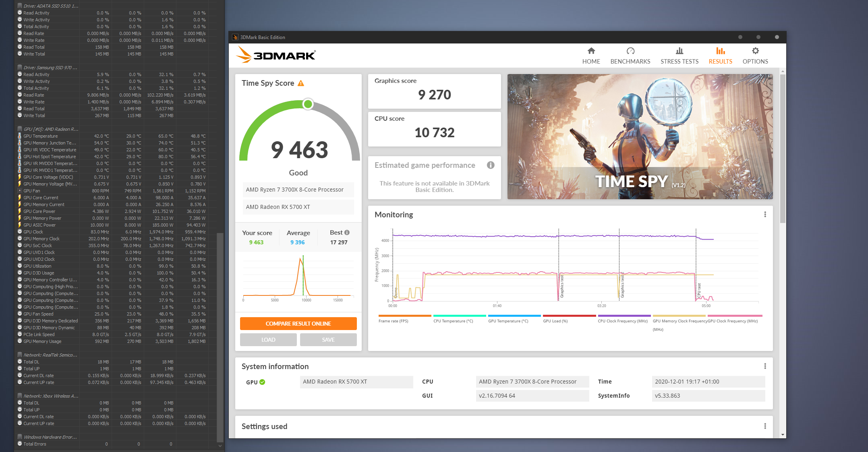Toggle the GPU Load (%) legend swatch
868x452 pixels.
(x=569, y=316)
